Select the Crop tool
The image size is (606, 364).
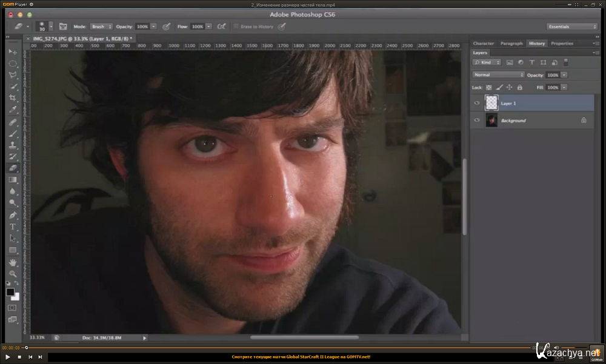pyautogui.click(x=12, y=97)
